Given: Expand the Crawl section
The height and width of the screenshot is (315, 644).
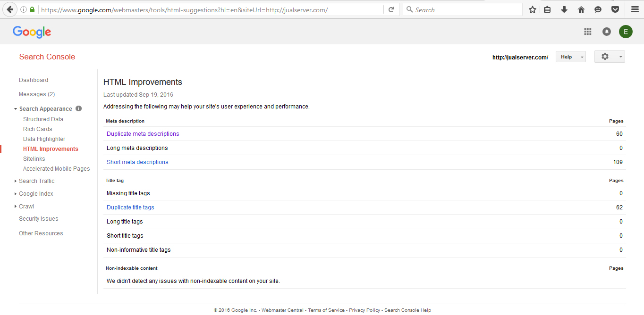Looking at the screenshot, I should 16,207.
